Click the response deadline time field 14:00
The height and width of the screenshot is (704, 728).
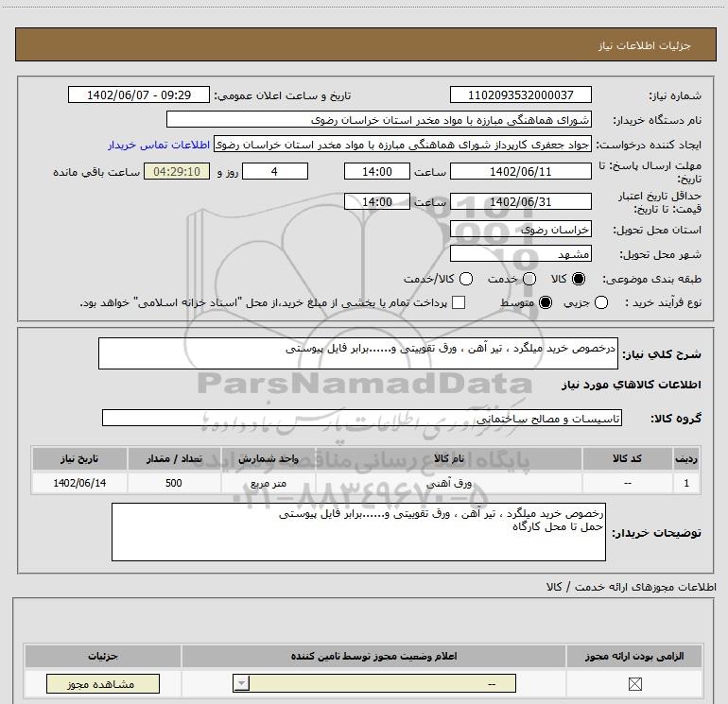point(377,171)
